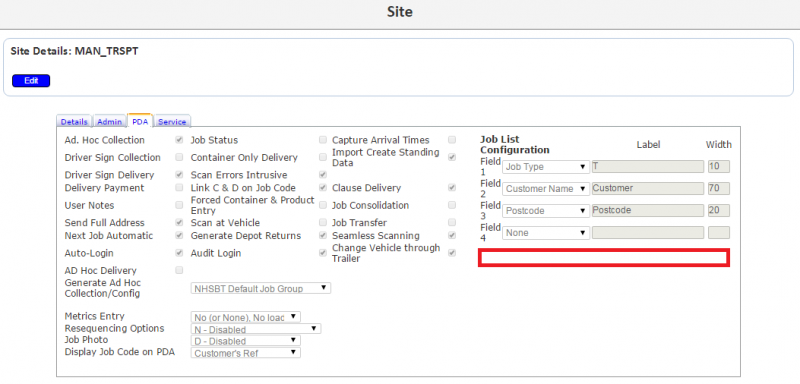Select the Service tab
Viewport: 800px width, 384px height.
coord(173,122)
